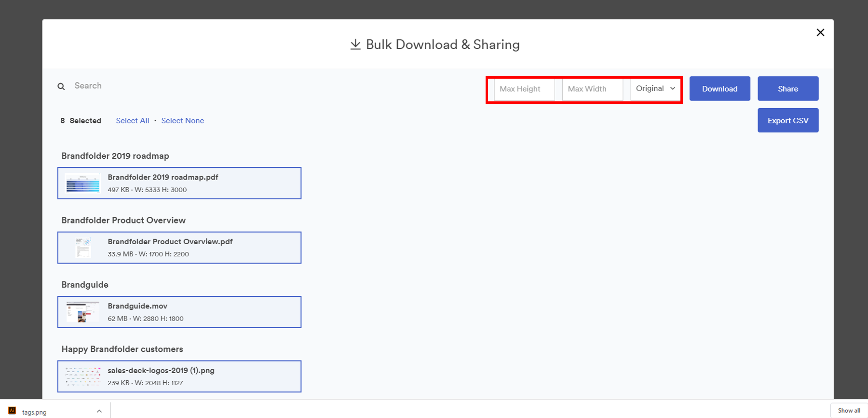The width and height of the screenshot is (868, 418).
Task: Open the Original format dropdown
Action: (x=655, y=89)
